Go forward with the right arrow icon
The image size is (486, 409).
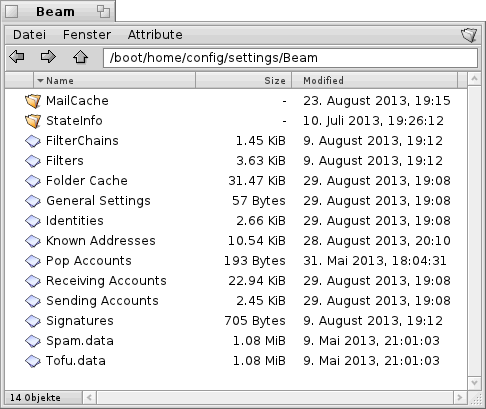48,57
